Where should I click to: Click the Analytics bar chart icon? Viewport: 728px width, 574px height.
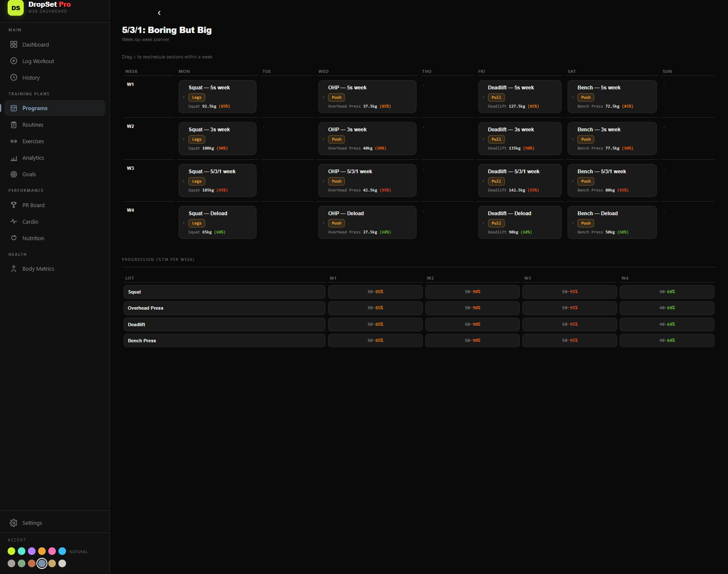[14, 158]
